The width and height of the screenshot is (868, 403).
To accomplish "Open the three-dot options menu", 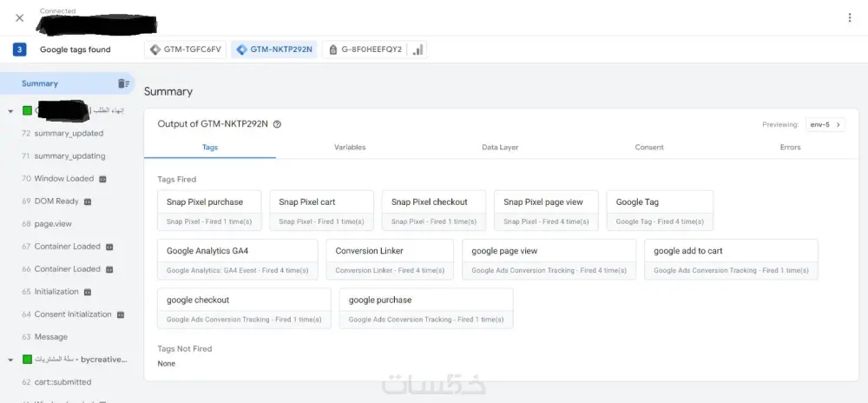I will pyautogui.click(x=849, y=17).
